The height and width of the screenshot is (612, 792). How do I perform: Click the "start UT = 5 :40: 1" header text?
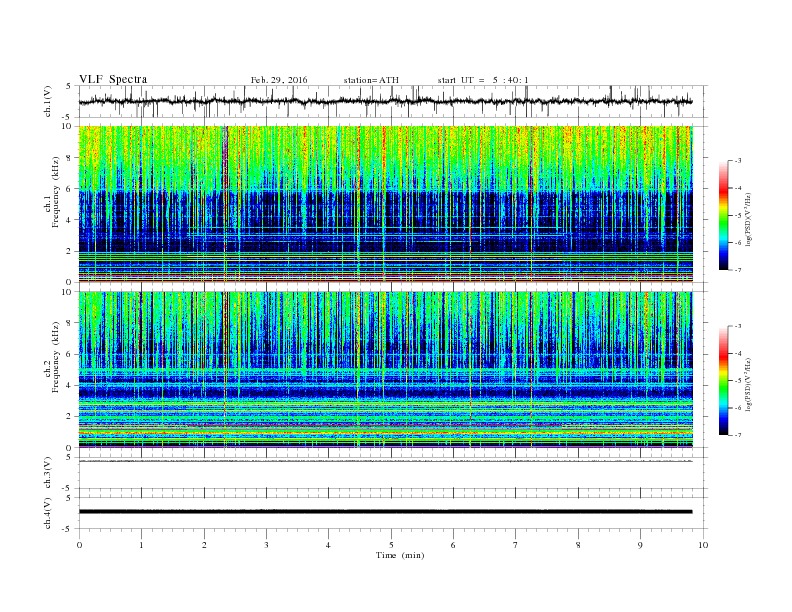coord(483,80)
